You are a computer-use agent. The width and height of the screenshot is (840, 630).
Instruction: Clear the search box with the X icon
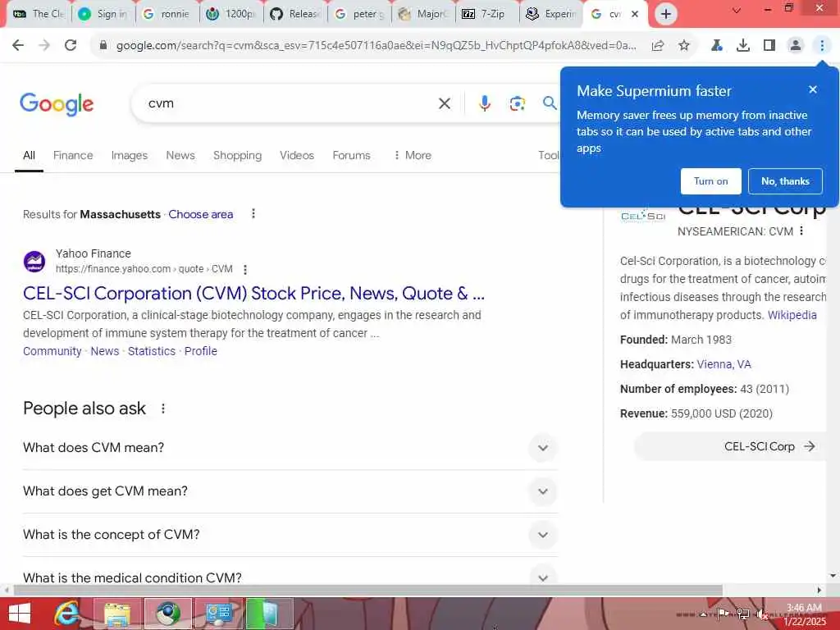[444, 103]
